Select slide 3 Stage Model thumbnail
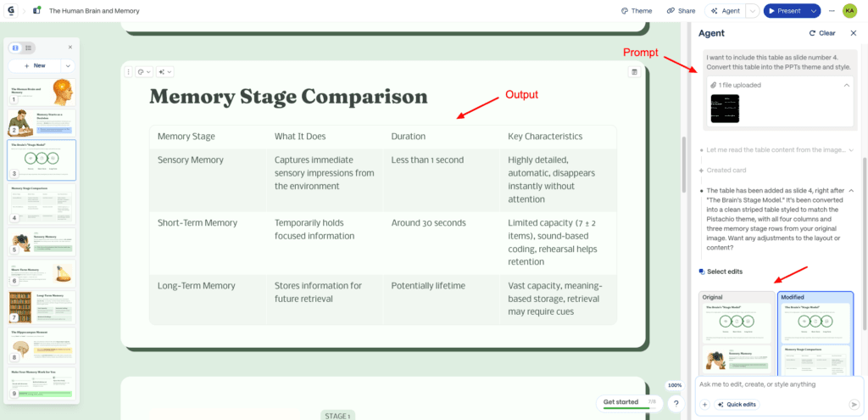868x420 pixels. [x=42, y=160]
